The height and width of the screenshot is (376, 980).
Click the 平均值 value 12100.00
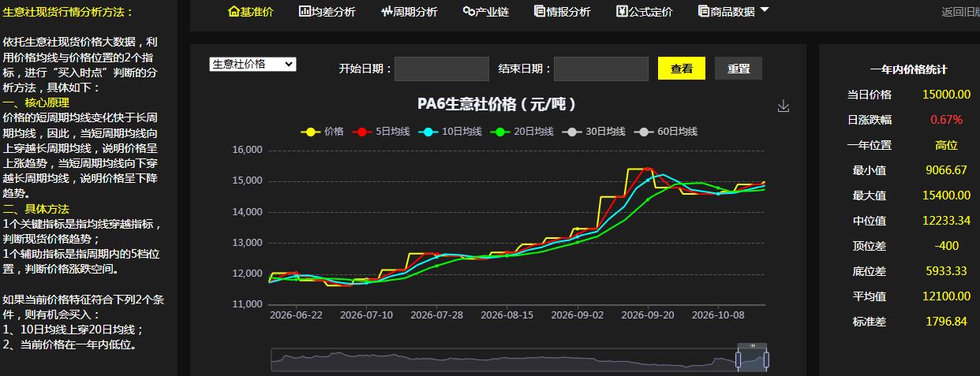946,296
